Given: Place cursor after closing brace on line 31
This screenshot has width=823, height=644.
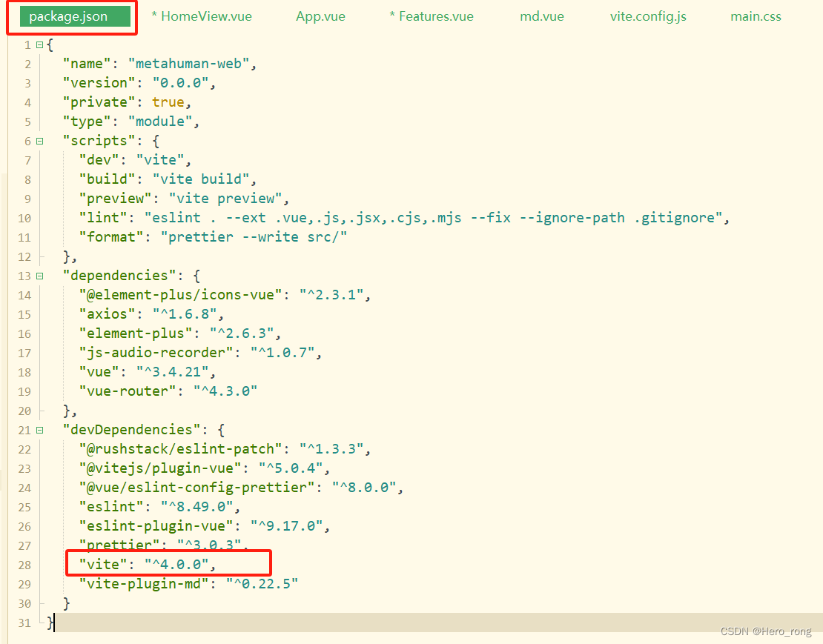Looking at the screenshot, I should point(55,623).
